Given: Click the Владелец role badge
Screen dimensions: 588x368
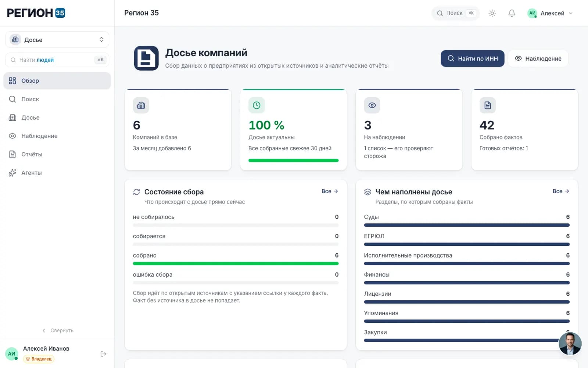Looking at the screenshot, I should [x=39, y=359].
